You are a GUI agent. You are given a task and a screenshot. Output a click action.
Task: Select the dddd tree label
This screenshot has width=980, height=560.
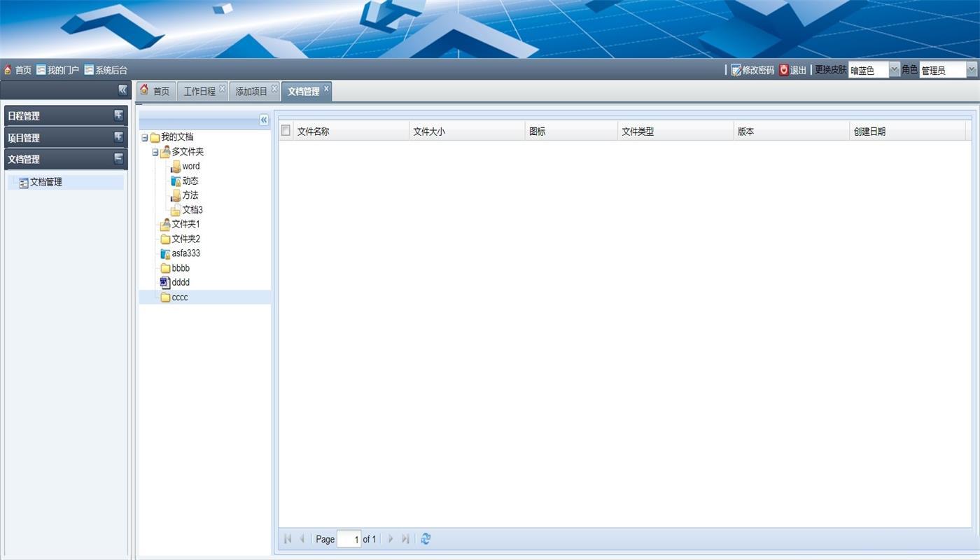click(181, 283)
